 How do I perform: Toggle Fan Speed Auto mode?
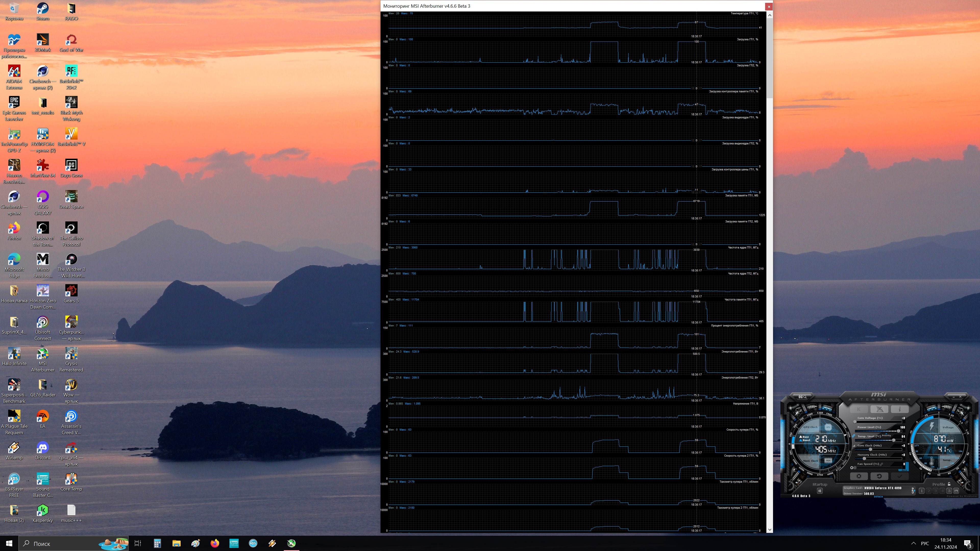point(904,470)
